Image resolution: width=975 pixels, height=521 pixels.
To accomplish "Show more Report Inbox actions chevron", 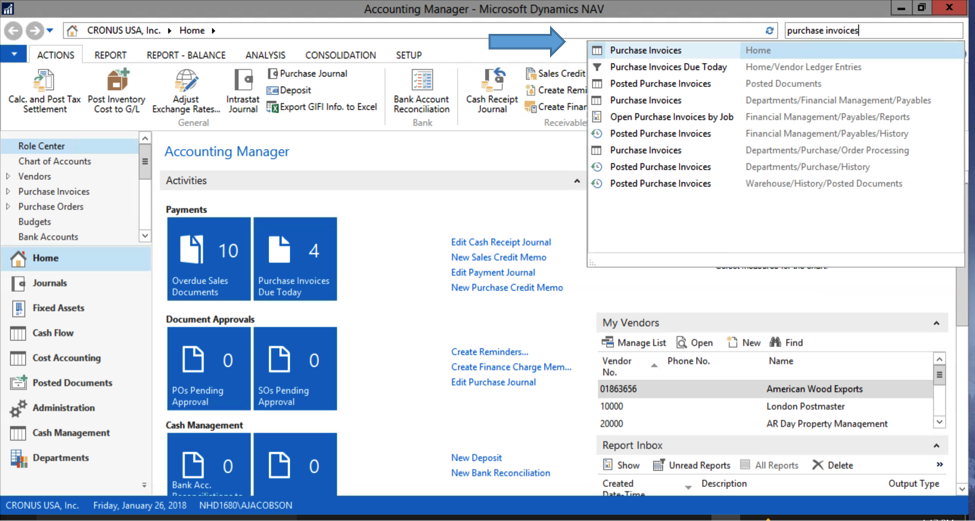I will pos(940,464).
